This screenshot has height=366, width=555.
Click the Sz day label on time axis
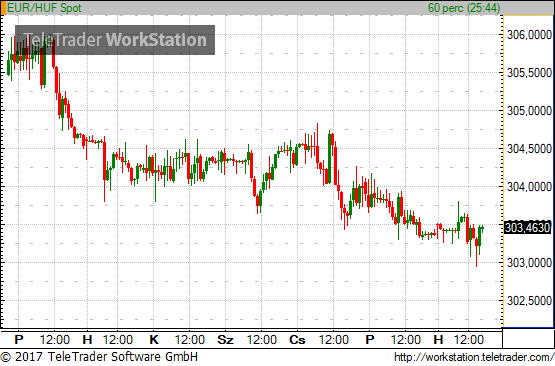(x=225, y=340)
